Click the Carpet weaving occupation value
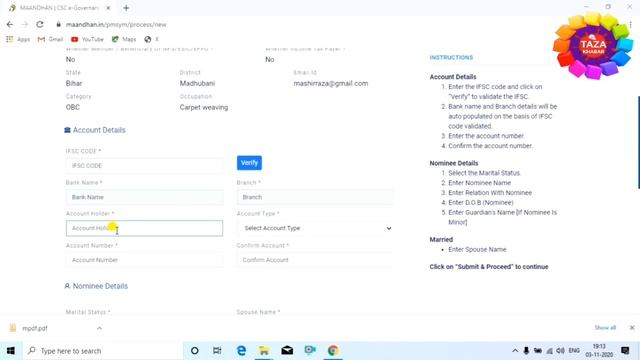This screenshot has height=360, width=640. point(204,107)
